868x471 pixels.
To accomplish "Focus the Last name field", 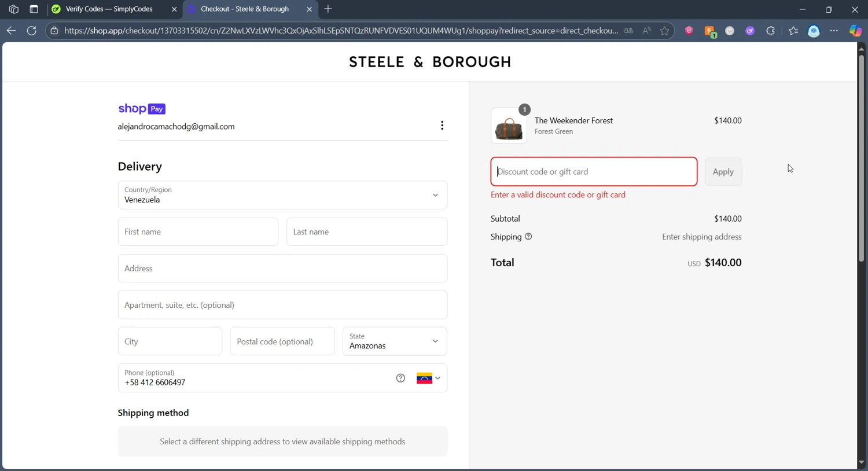I will [x=367, y=232].
